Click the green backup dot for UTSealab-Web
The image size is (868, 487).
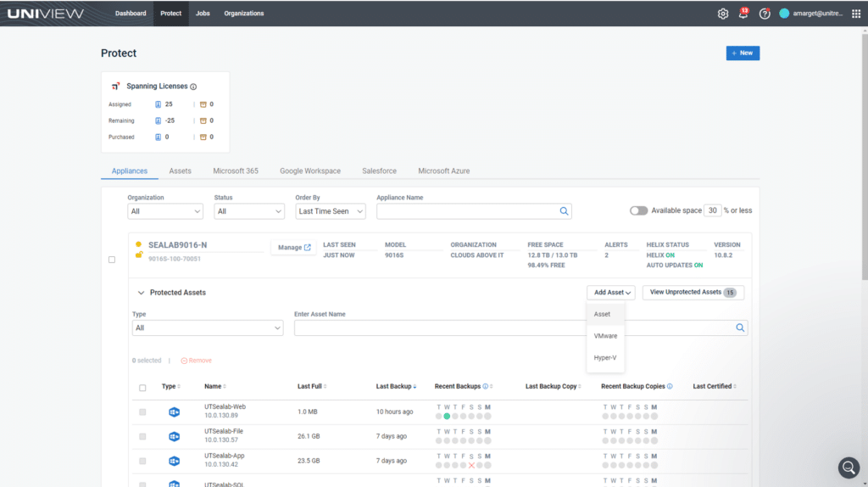click(447, 416)
